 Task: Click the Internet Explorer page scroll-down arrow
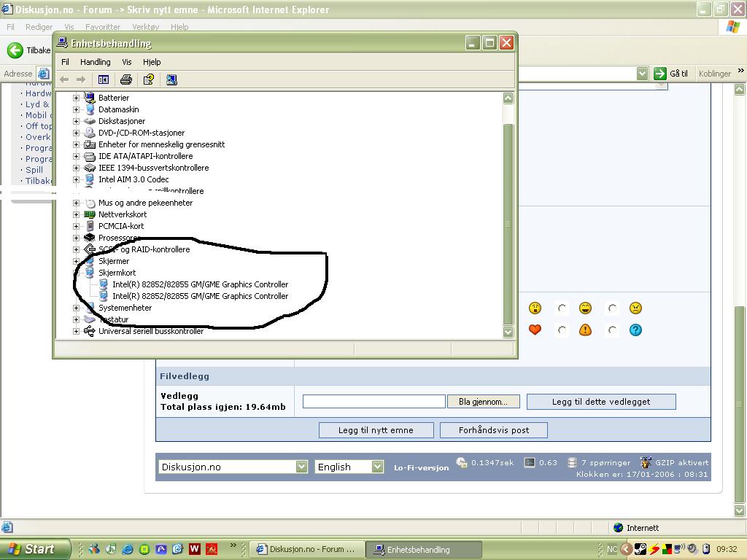740,510
